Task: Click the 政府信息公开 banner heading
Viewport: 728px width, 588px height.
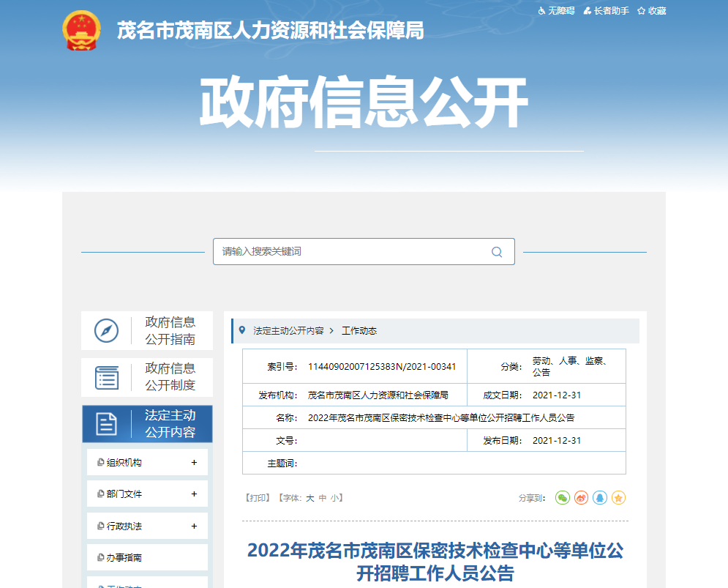Action: (364, 103)
